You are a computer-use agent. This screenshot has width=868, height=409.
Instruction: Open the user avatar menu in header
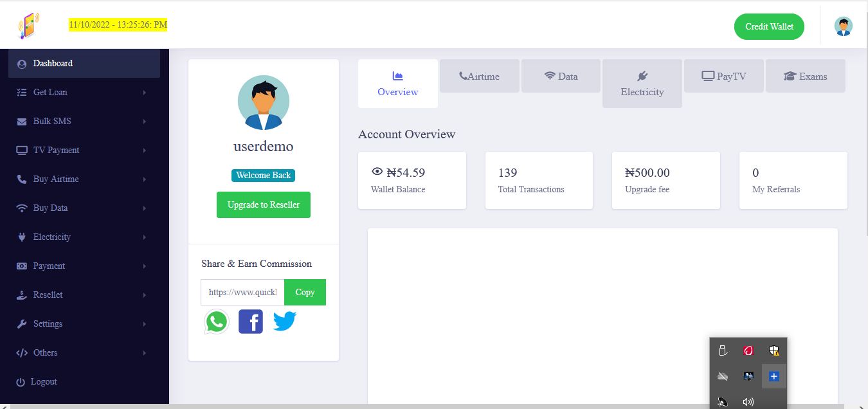844,26
